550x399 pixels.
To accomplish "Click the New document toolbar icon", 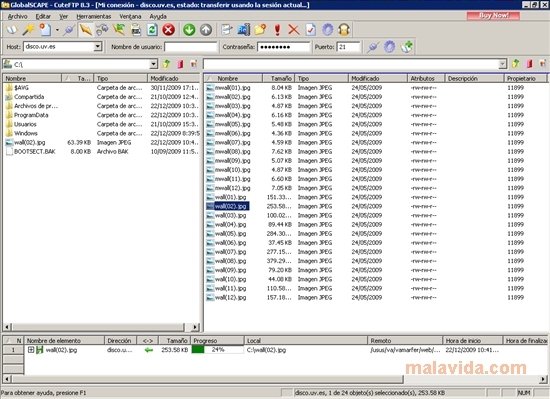I will coord(45,30).
